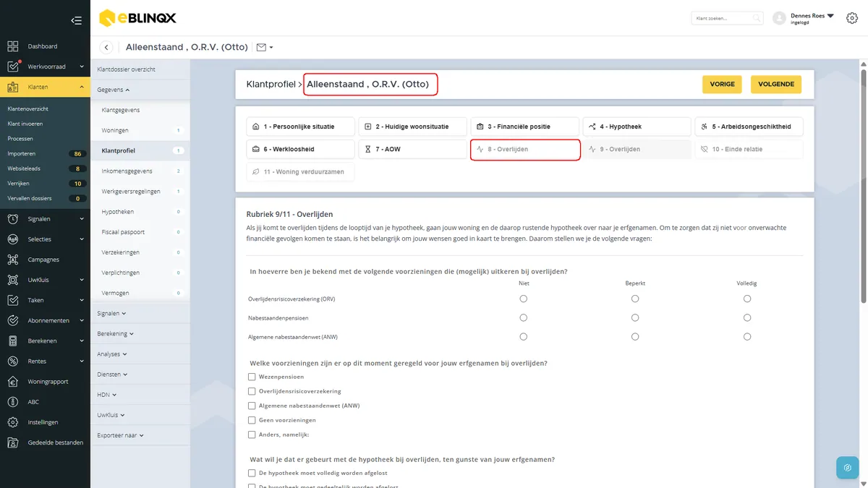The image size is (868, 488).
Task: Open the Taken task icon
Action: coord(13,300)
